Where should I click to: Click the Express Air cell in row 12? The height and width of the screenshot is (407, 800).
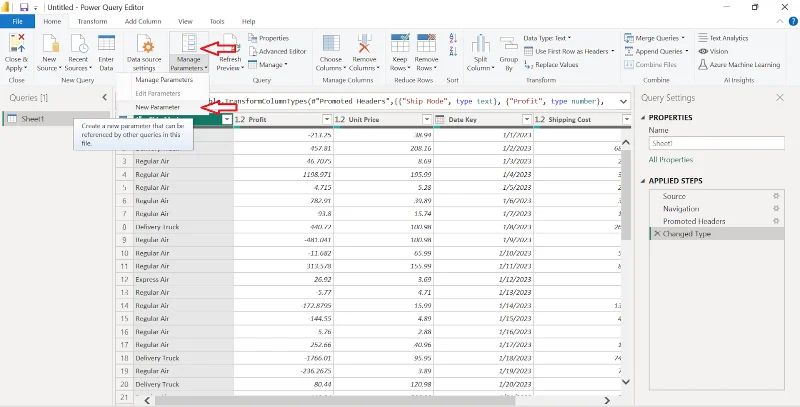(183, 279)
